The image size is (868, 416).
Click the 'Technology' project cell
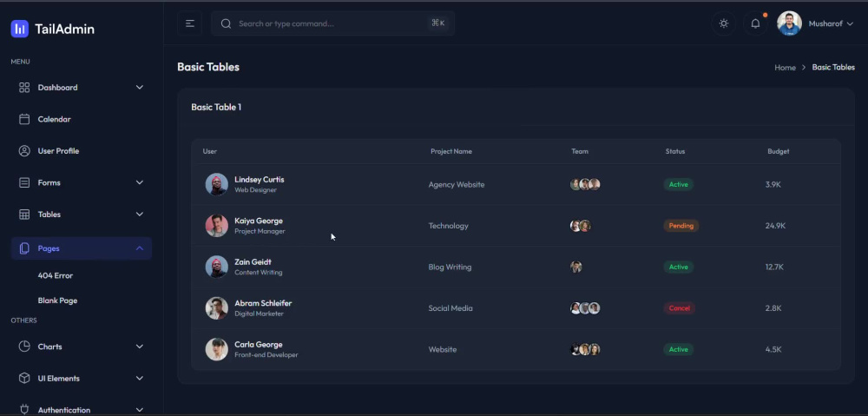click(449, 226)
